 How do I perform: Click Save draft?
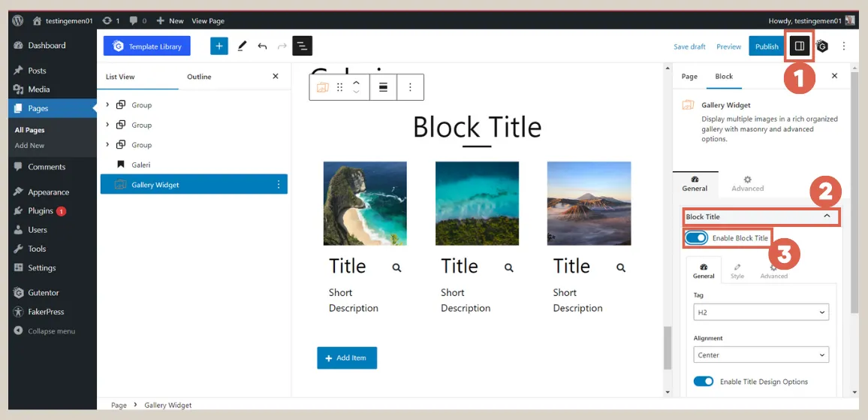[689, 47]
